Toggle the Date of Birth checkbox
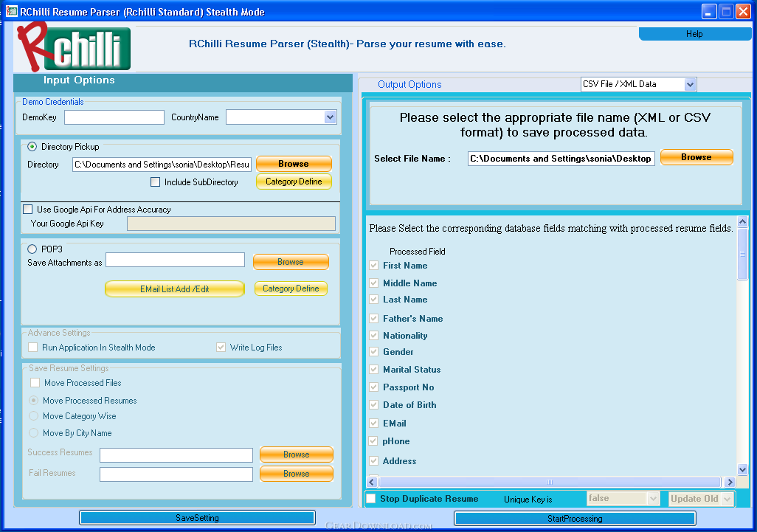This screenshot has width=757, height=532. [x=373, y=404]
